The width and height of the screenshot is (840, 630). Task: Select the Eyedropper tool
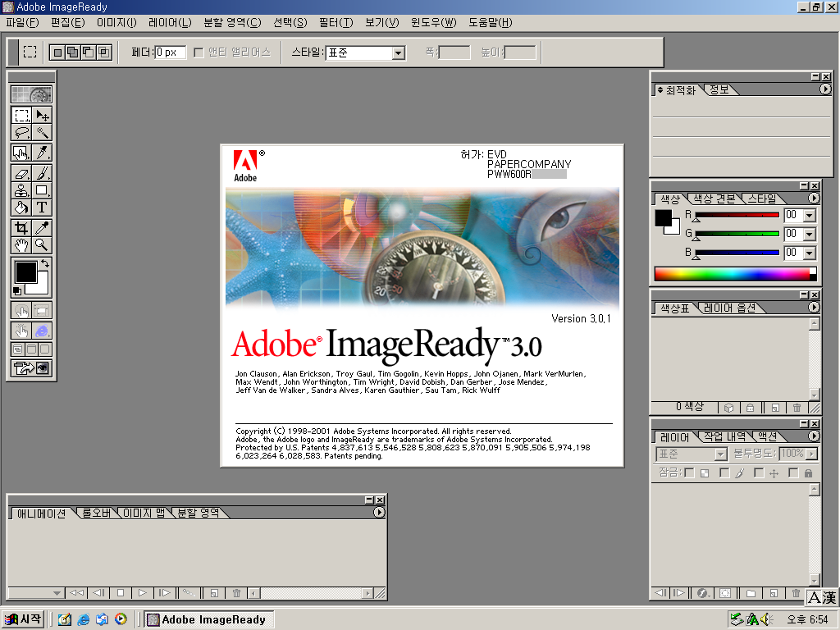42,228
